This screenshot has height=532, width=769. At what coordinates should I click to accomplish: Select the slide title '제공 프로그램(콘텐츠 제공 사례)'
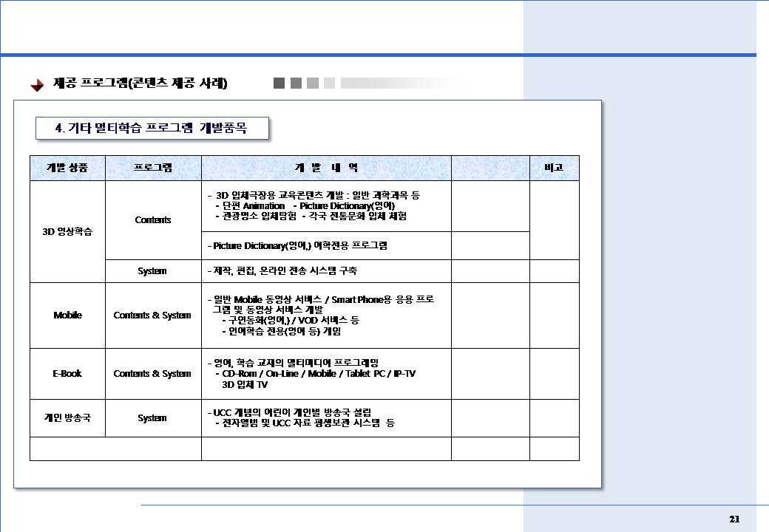coord(140,83)
